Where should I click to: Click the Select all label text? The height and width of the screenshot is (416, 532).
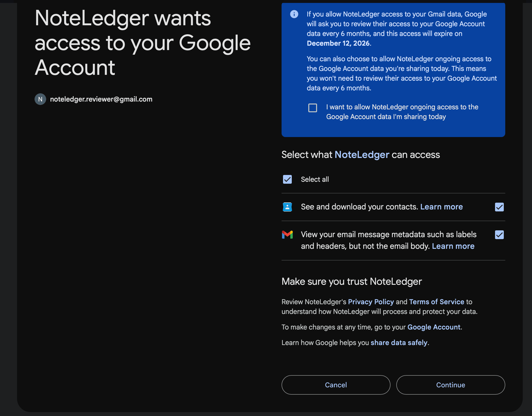tap(315, 179)
